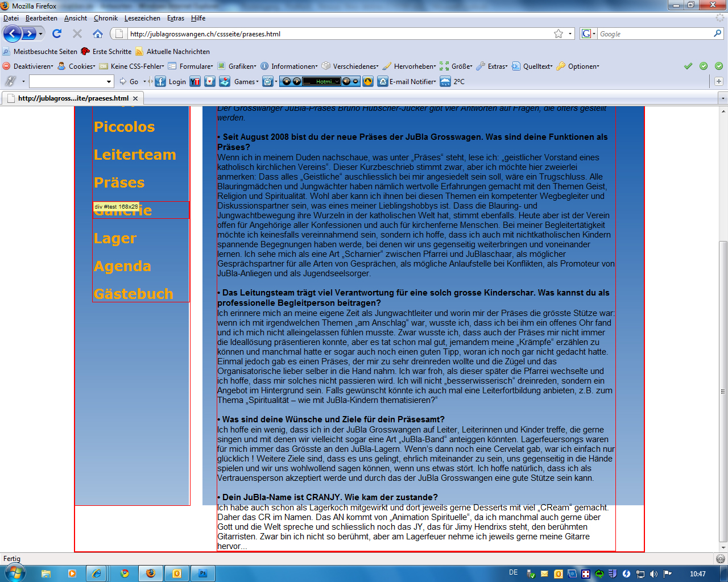728x582 pixels.
Task: Open the TV icon in toolbar
Action: coord(267,81)
